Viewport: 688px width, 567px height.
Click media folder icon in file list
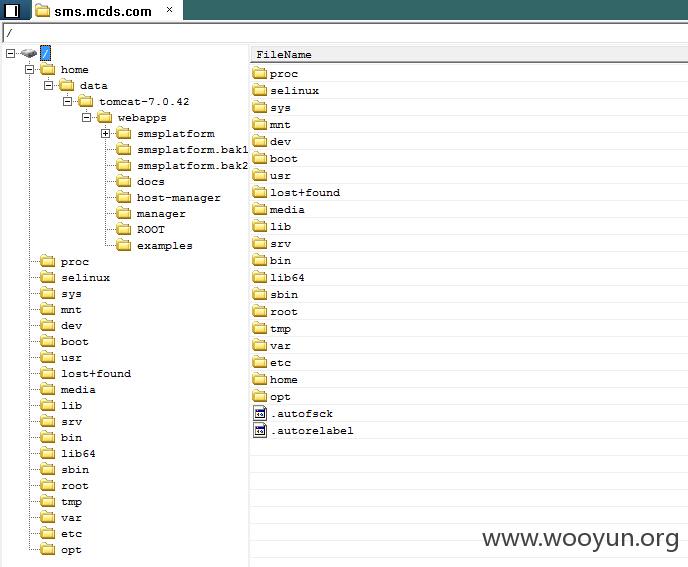(260, 209)
